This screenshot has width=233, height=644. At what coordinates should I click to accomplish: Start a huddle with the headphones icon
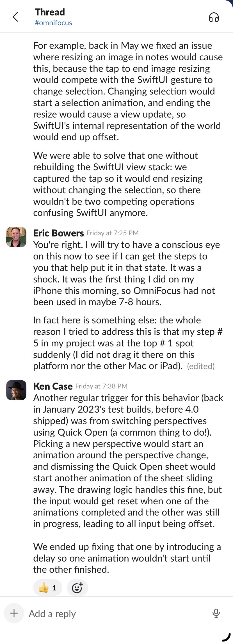point(214,17)
